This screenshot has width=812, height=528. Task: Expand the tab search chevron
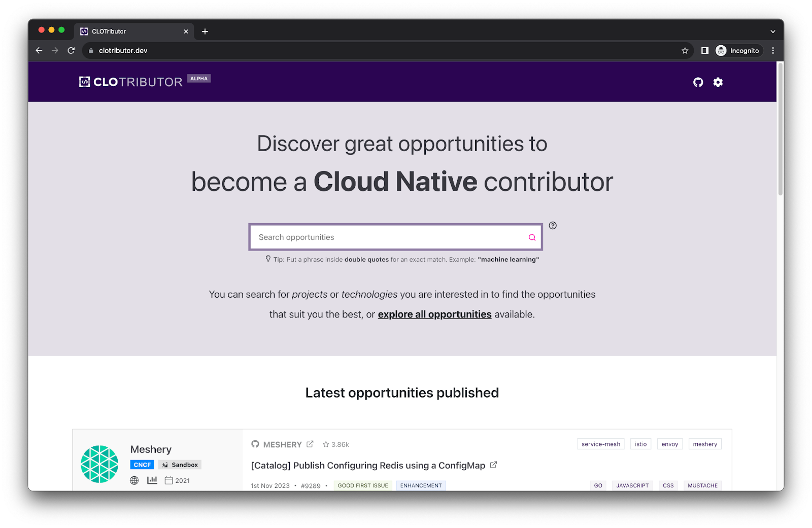772,31
